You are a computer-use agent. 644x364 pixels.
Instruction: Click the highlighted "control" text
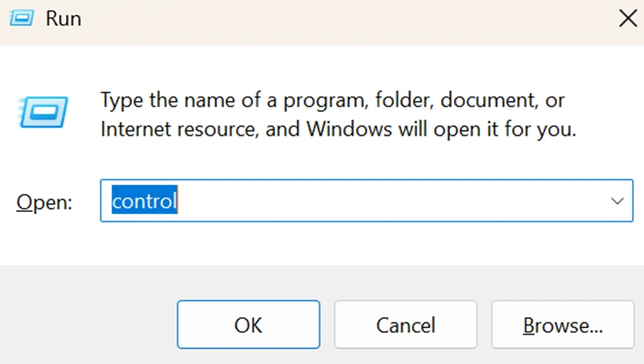(x=144, y=201)
